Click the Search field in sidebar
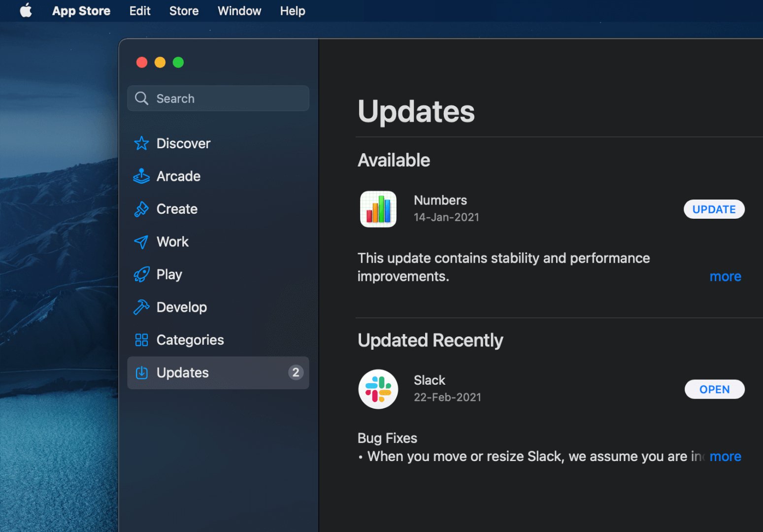763x532 pixels. point(218,99)
